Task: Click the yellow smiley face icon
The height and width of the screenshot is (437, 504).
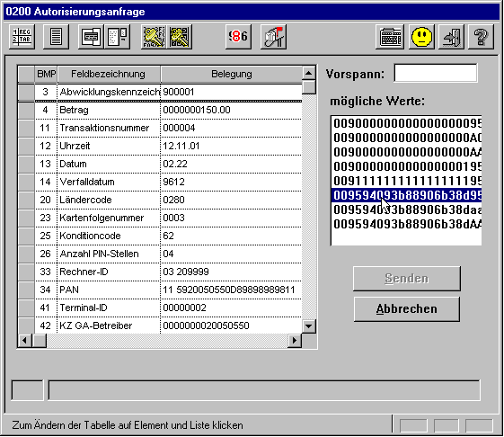Action: (x=421, y=36)
